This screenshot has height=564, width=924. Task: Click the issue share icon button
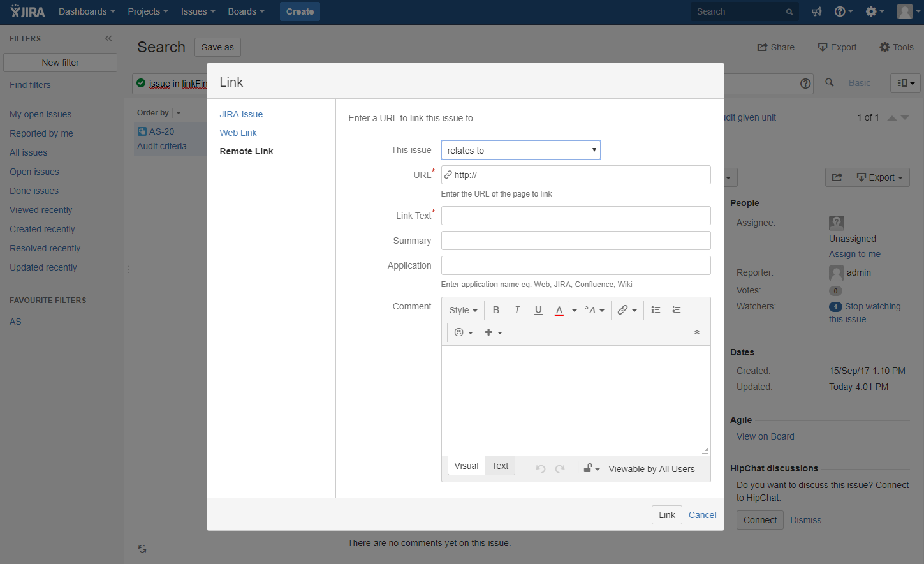[837, 177]
